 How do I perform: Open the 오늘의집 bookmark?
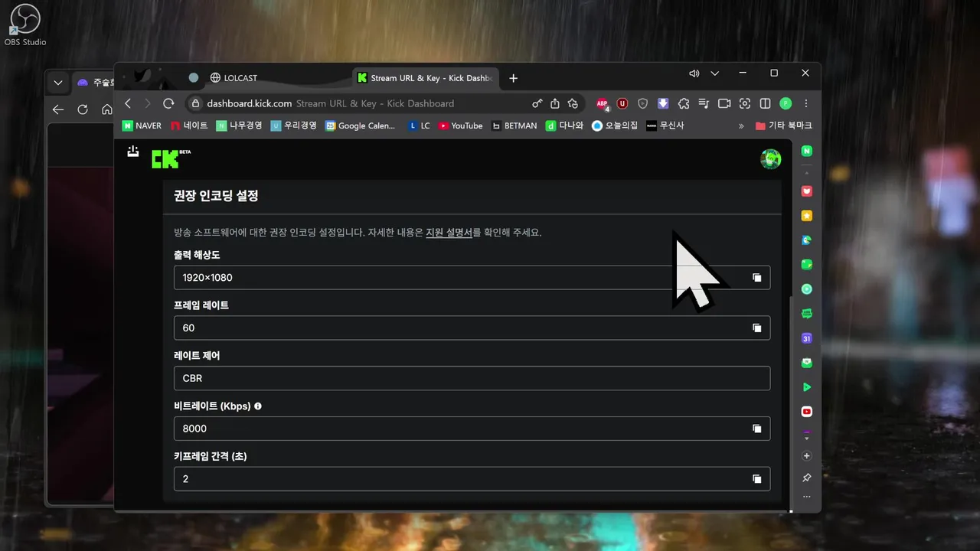[615, 126]
